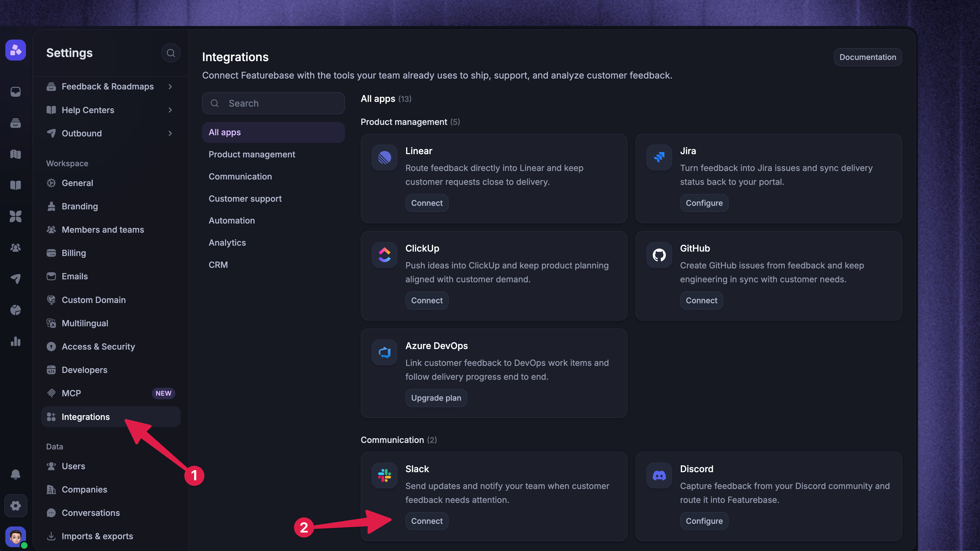Screen dimensions: 980x551
Task: Click the "Workspace" sidebar section label
Action: (67, 164)
